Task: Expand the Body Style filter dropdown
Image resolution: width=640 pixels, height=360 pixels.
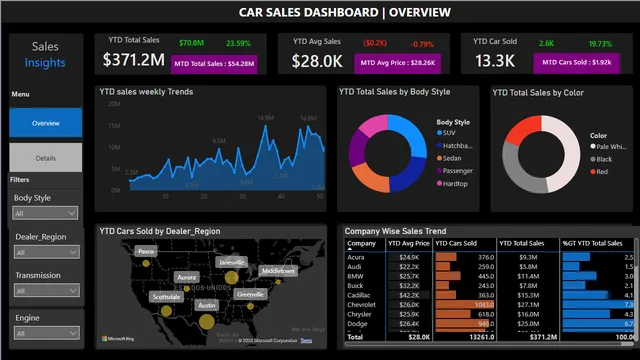Action: pyautogui.click(x=45, y=213)
